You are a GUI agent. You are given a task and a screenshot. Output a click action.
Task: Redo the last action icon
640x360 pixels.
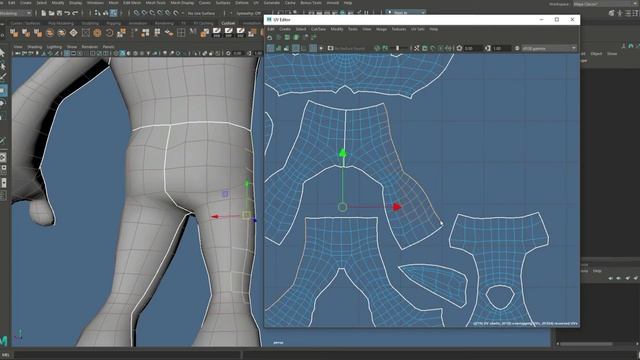click(75, 13)
